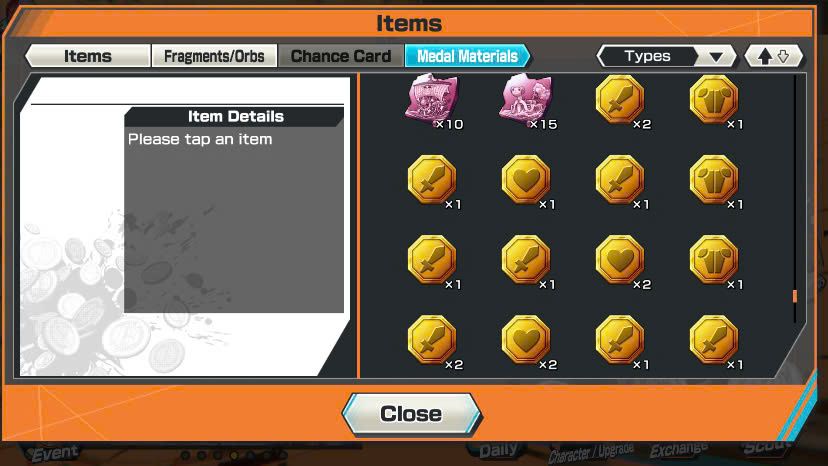Select the heart medal x2 in third row
828x466 pixels.
pyautogui.click(x=620, y=260)
